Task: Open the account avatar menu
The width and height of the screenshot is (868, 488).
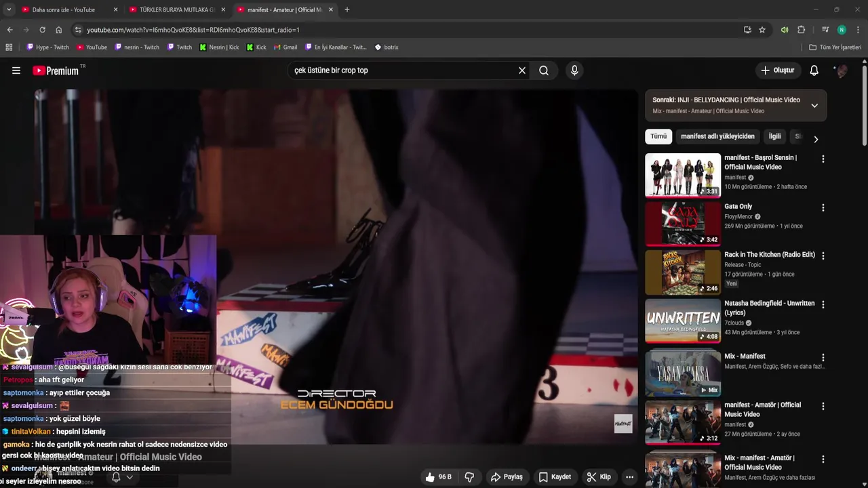Action: tap(841, 70)
